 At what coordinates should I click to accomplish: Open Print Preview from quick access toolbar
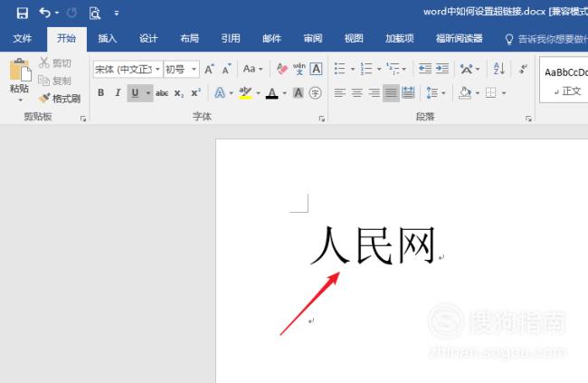(x=95, y=14)
